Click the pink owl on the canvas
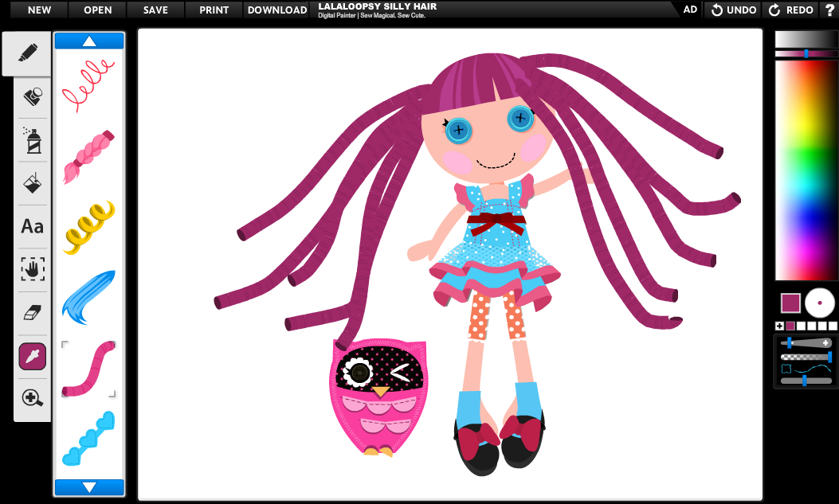This screenshot has height=504, width=839. (378, 397)
